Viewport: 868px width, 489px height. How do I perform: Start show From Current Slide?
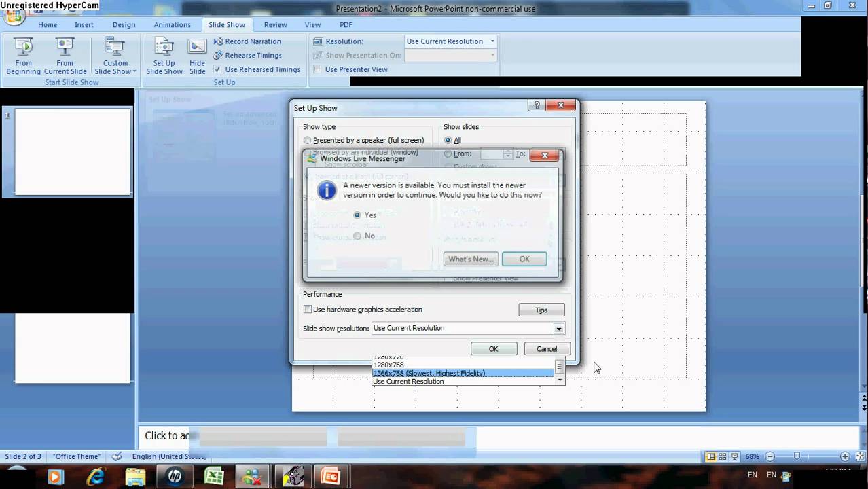point(65,56)
